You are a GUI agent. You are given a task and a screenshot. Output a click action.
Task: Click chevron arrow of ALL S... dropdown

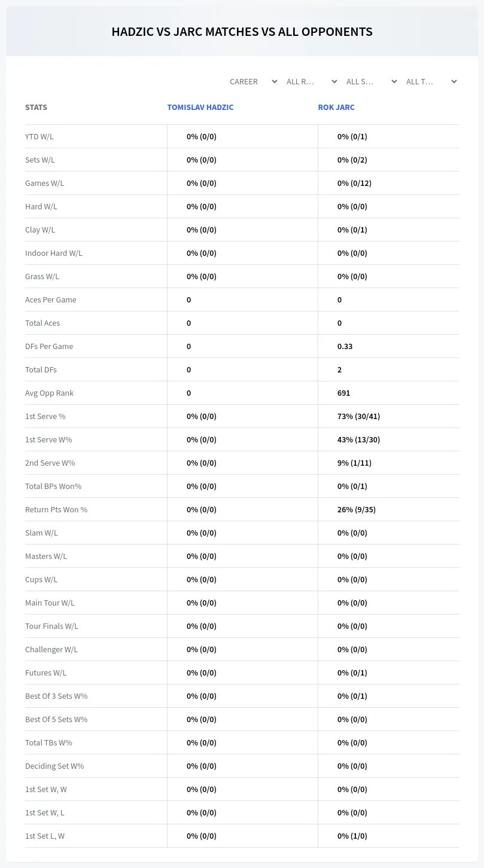pyautogui.click(x=394, y=82)
